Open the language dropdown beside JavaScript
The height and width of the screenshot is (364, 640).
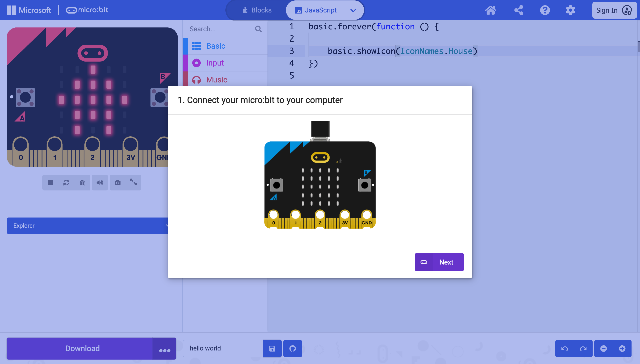[353, 10]
